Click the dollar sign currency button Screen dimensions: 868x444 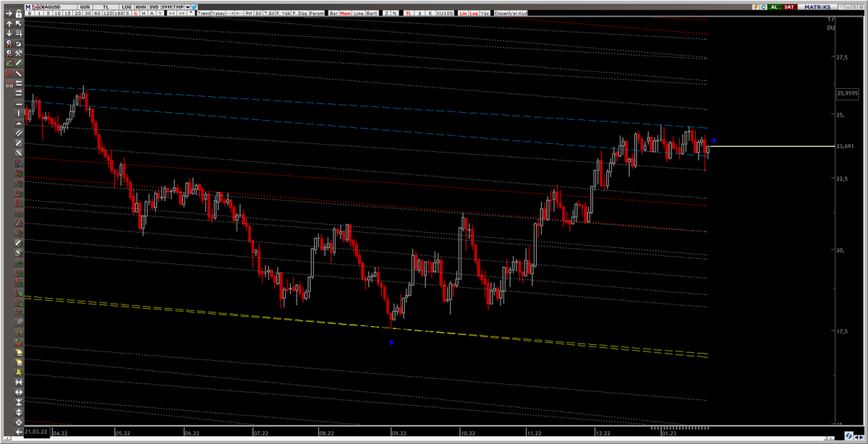[420, 13]
